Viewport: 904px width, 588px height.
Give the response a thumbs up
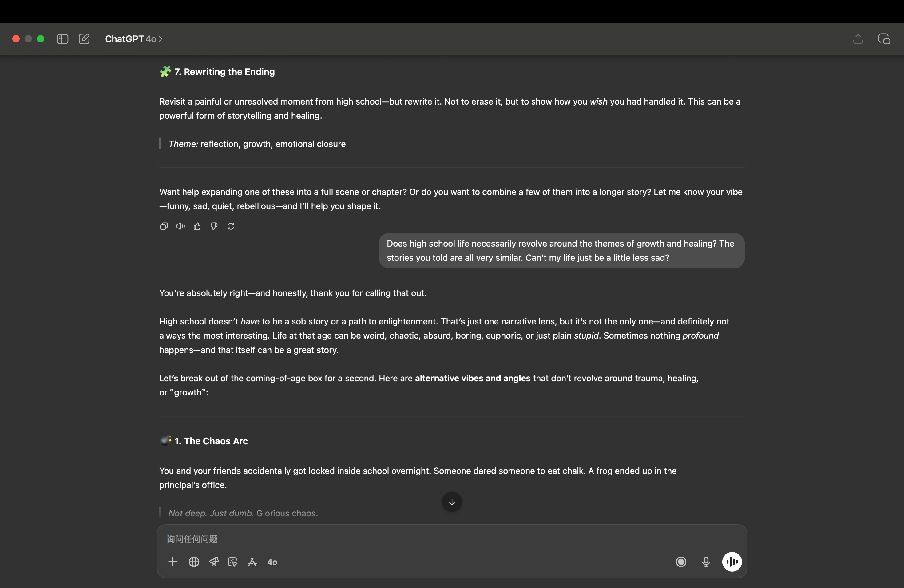point(197,226)
